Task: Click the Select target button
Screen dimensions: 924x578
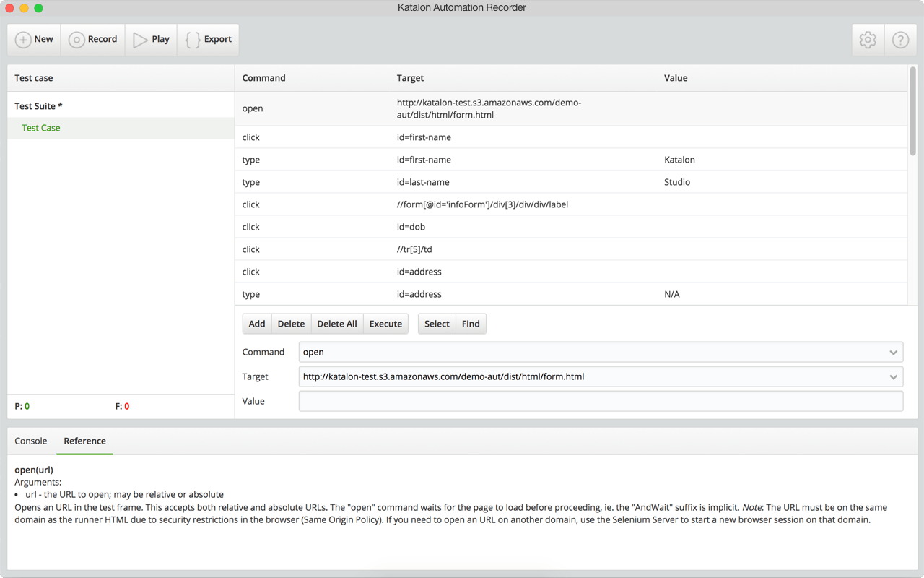Action: (x=436, y=324)
